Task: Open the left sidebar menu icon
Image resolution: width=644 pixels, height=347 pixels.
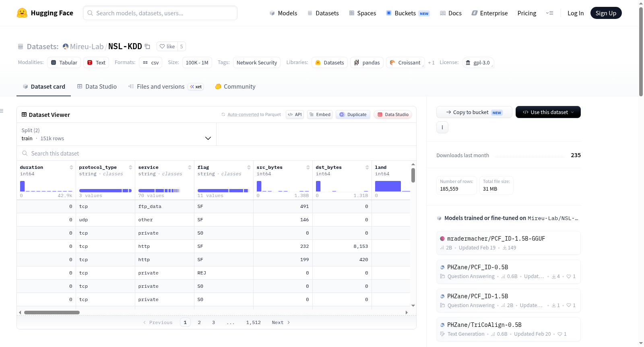Action: [x=2, y=111]
